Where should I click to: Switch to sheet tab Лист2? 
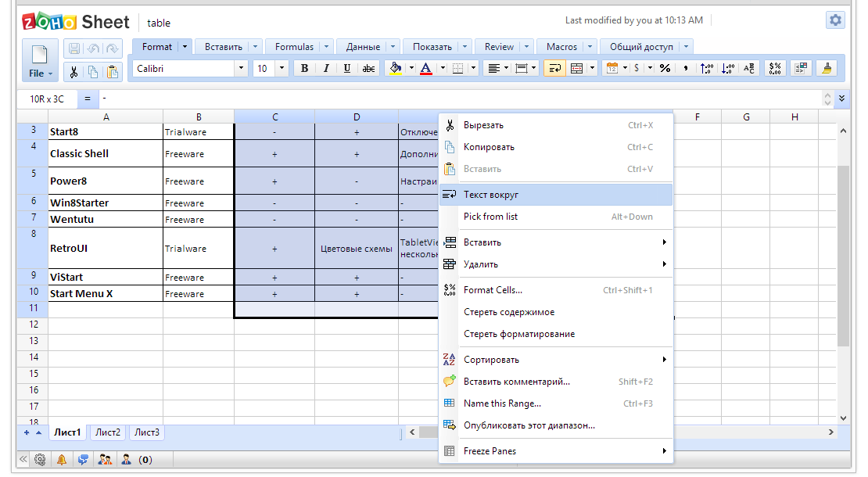tap(107, 432)
